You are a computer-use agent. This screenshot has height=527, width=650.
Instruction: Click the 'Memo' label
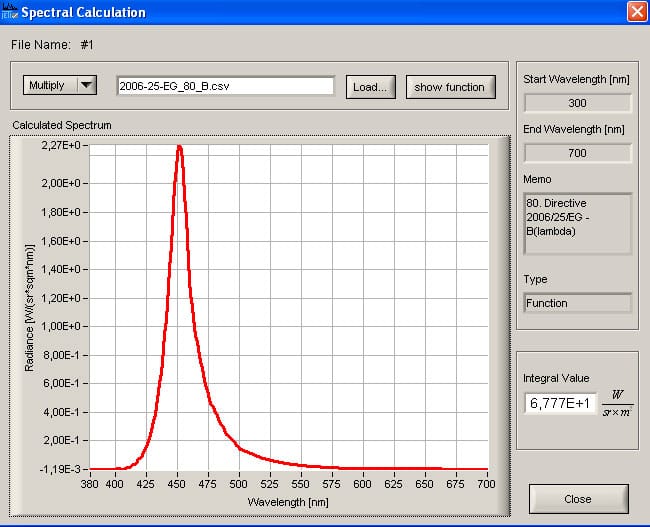pos(537,179)
